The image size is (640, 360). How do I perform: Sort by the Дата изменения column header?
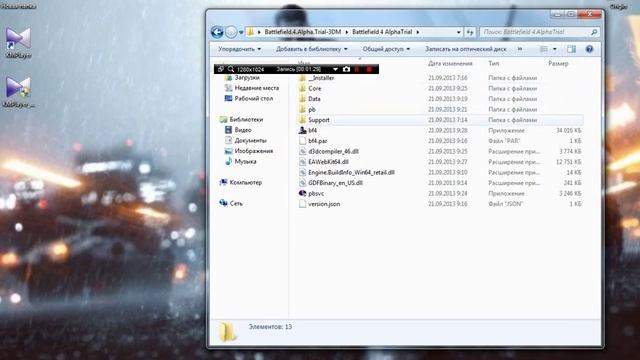tap(450, 64)
